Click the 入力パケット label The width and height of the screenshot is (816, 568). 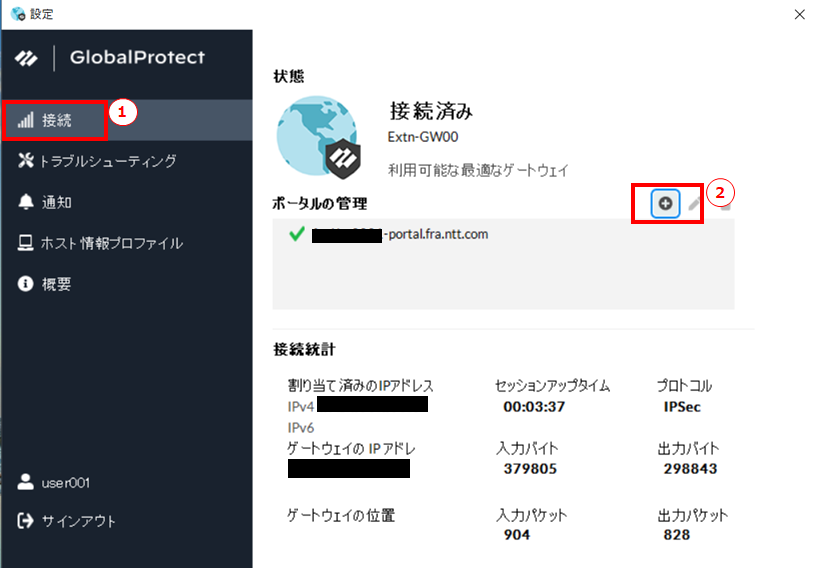click(x=531, y=515)
